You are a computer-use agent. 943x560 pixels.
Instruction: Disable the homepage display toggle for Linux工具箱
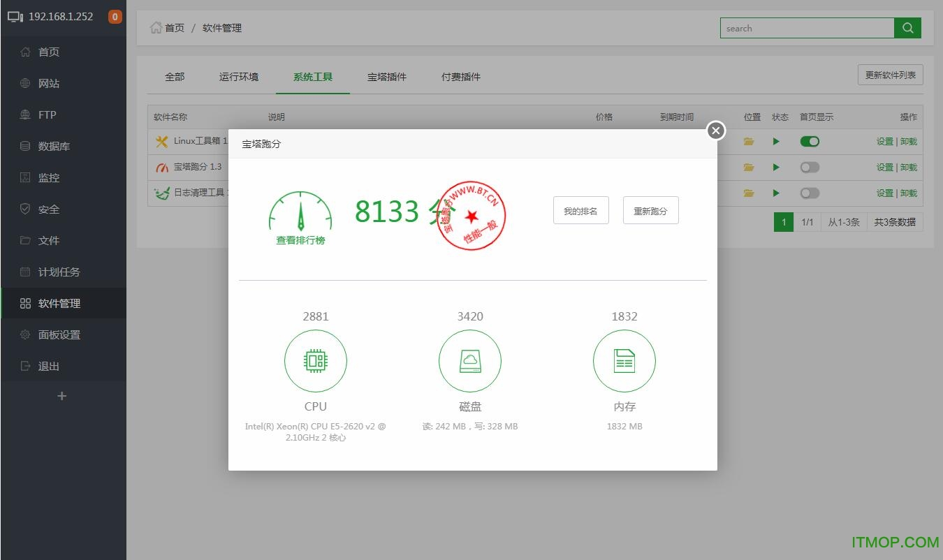click(x=810, y=141)
